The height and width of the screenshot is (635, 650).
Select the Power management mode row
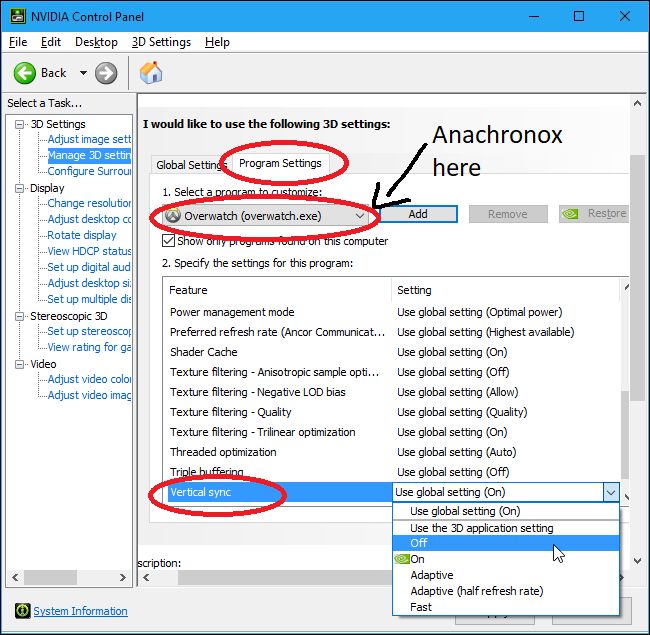[392, 312]
